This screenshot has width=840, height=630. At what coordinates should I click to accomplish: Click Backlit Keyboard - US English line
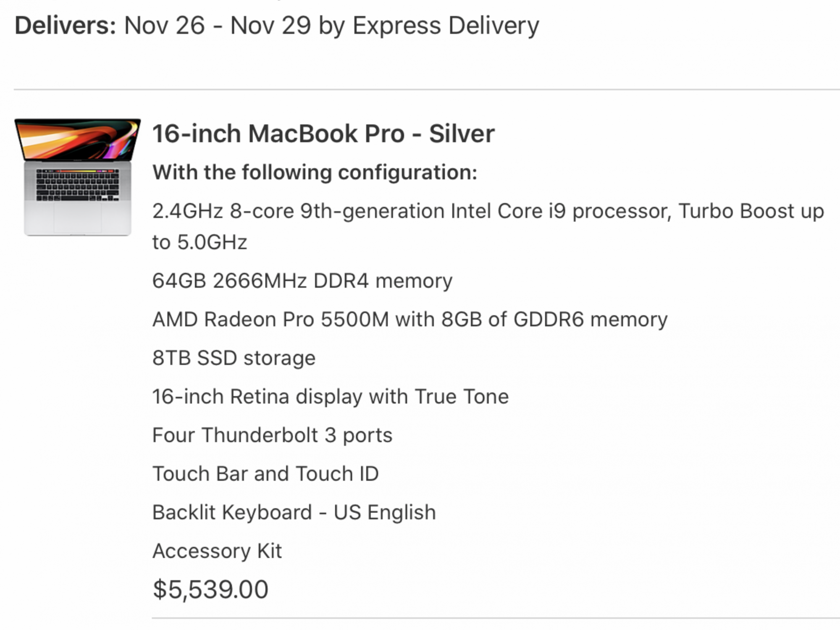click(294, 512)
